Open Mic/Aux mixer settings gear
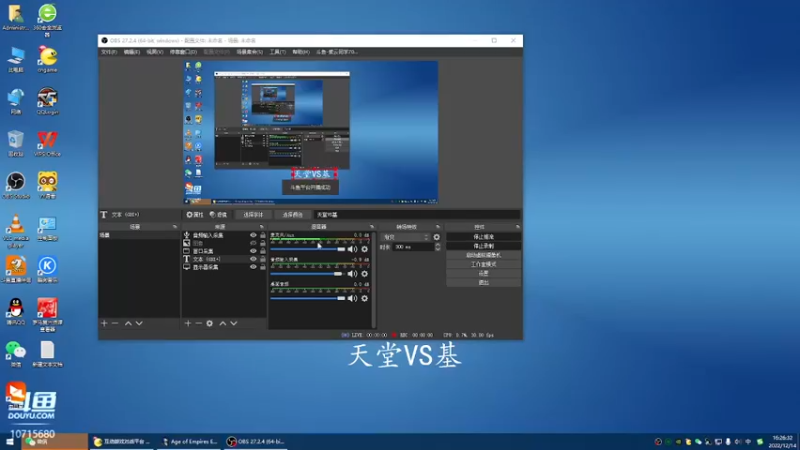The height and width of the screenshot is (450, 800). pyautogui.click(x=364, y=249)
